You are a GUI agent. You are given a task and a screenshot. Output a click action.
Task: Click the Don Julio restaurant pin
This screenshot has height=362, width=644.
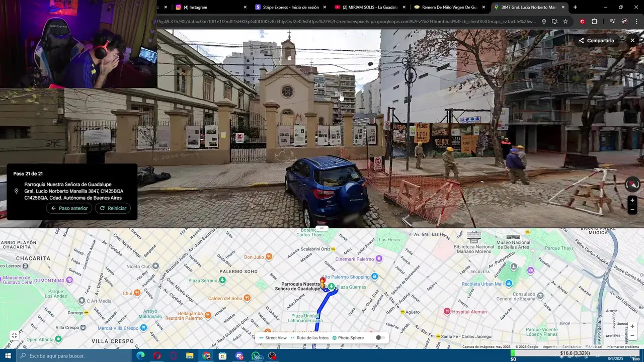click(x=269, y=257)
